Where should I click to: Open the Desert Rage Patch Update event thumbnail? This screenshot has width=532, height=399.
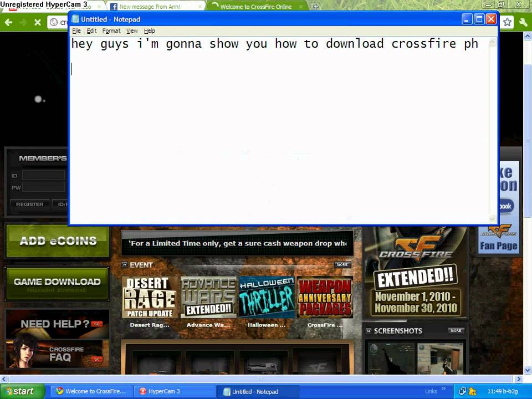[150, 297]
